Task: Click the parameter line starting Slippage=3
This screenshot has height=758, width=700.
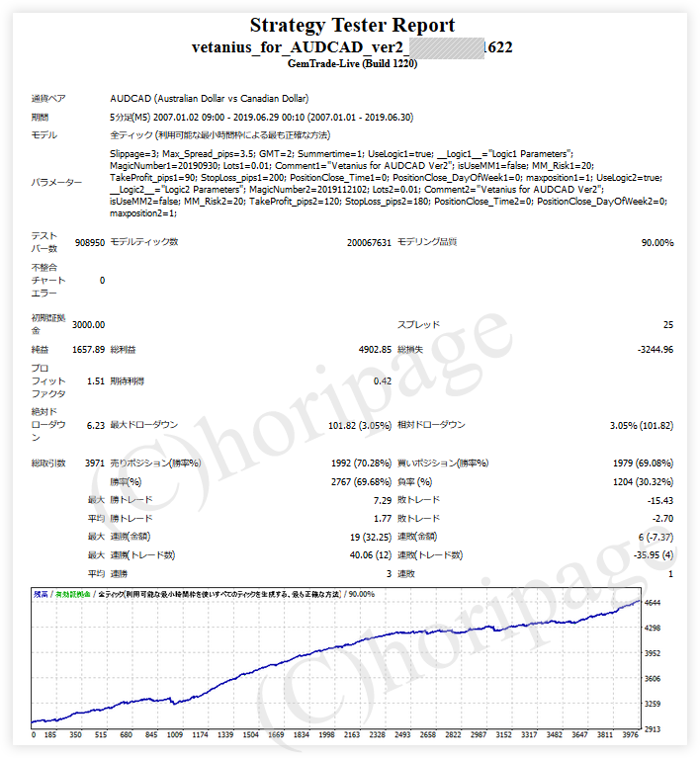Action: [x=341, y=154]
